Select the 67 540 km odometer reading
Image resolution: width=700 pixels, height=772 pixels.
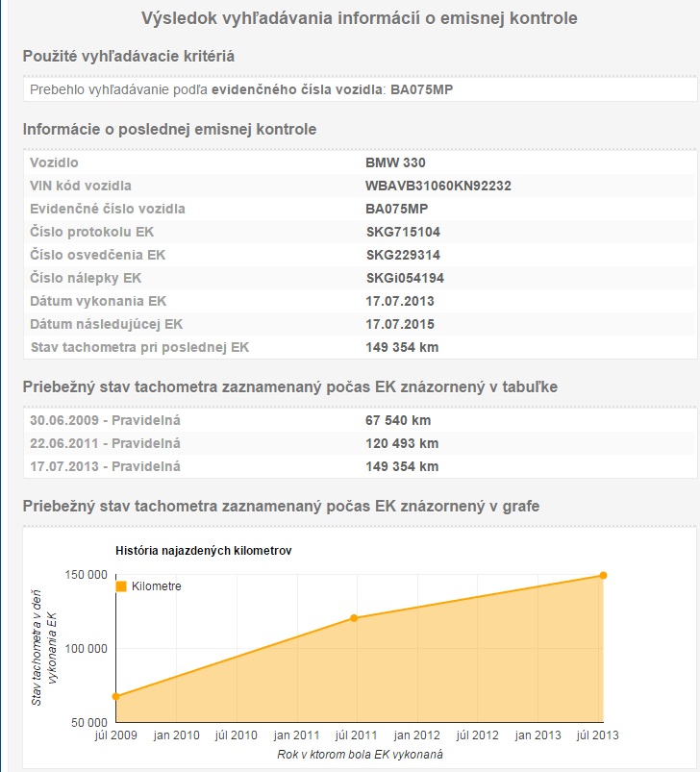(x=398, y=420)
